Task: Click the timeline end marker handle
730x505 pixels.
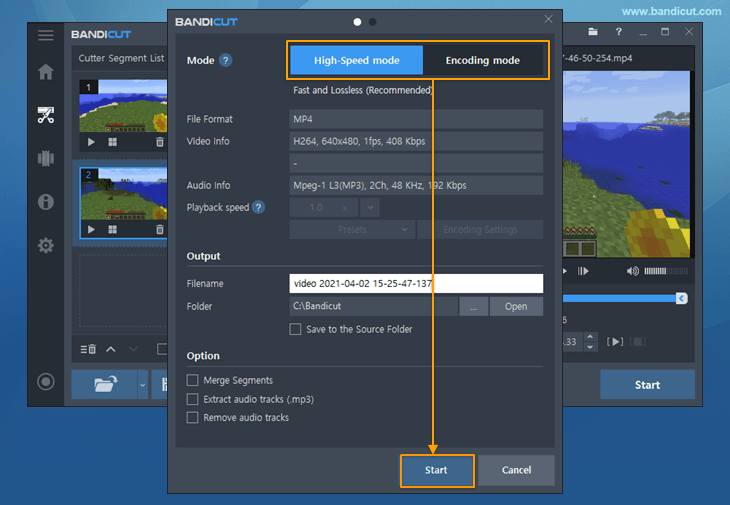Action: (x=682, y=298)
